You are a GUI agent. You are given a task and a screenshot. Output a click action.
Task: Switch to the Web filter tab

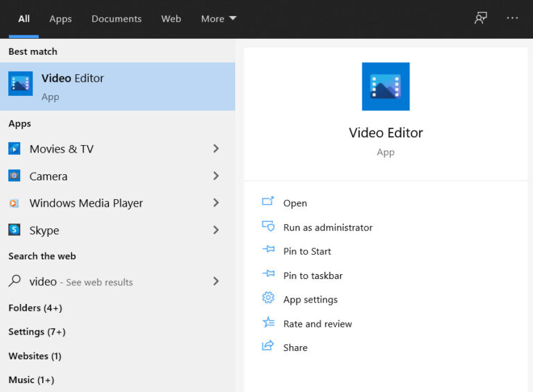(171, 19)
